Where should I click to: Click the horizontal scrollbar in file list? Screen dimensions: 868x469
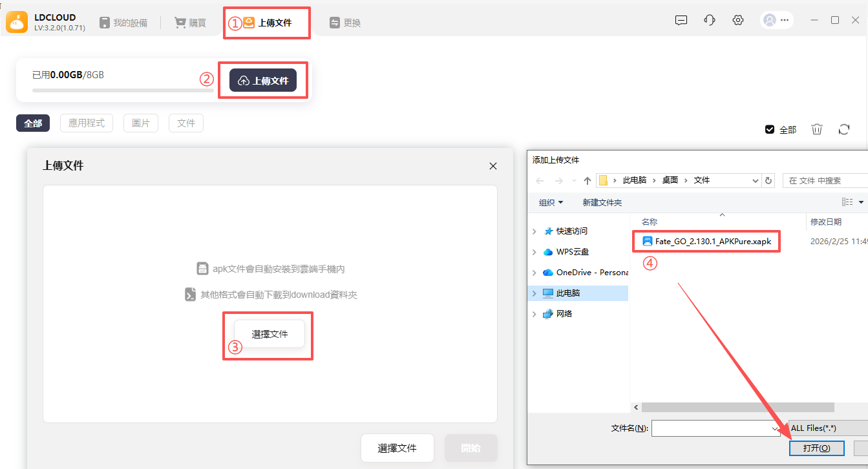point(737,408)
